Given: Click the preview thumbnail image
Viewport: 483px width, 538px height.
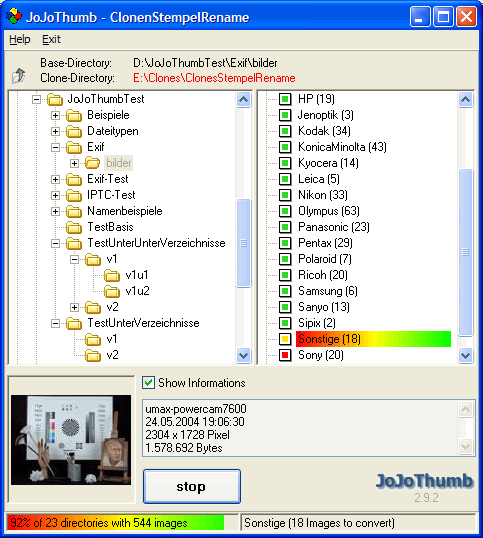Looking at the screenshot, I should coord(71,440).
